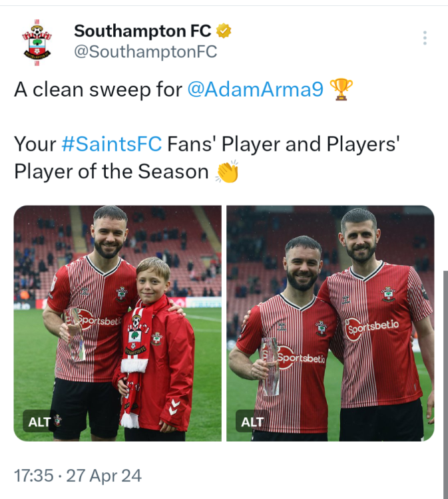Screen dimensions: 448x499
Task: Click the trophy emoji in the tweet
Action: tap(342, 89)
